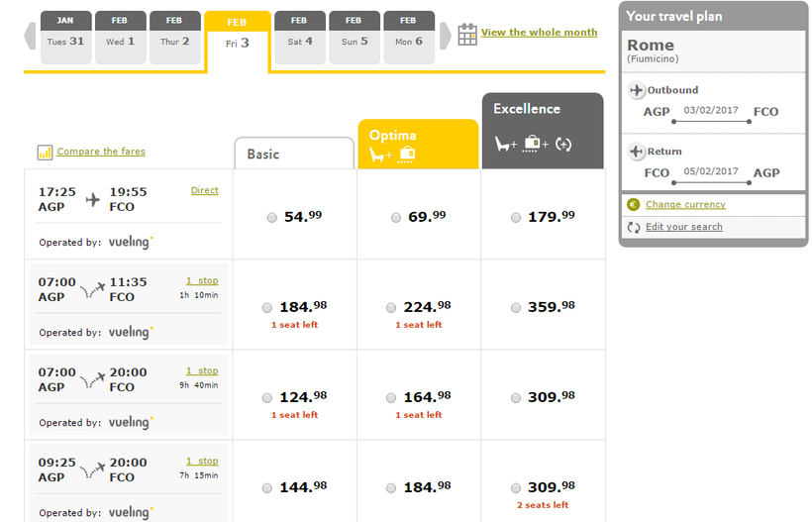The height and width of the screenshot is (522, 812).
Task: Click the Edit your search link
Action: 683,227
